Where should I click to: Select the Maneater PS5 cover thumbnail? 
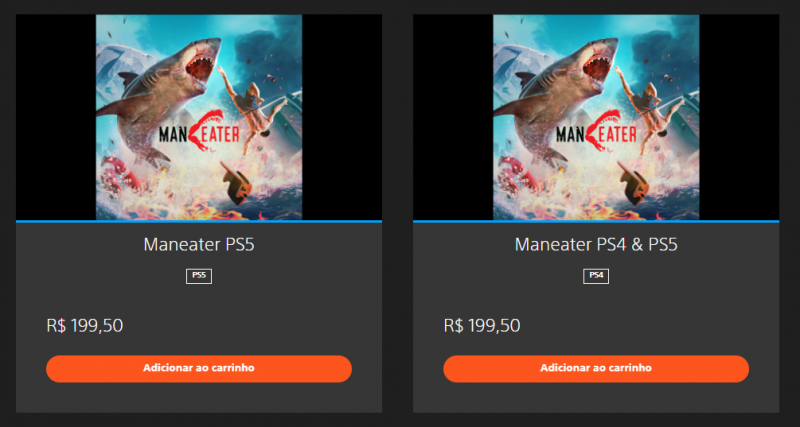[199, 117]
